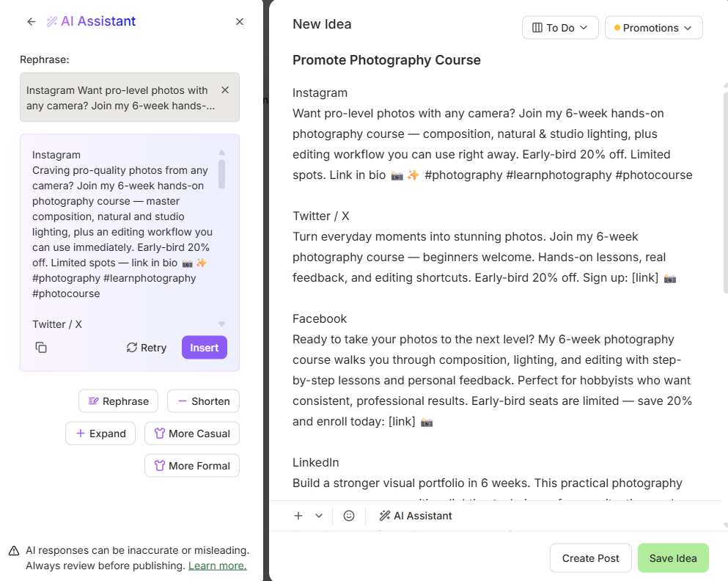Click the Expand suggestion button

tap(100, 434)
